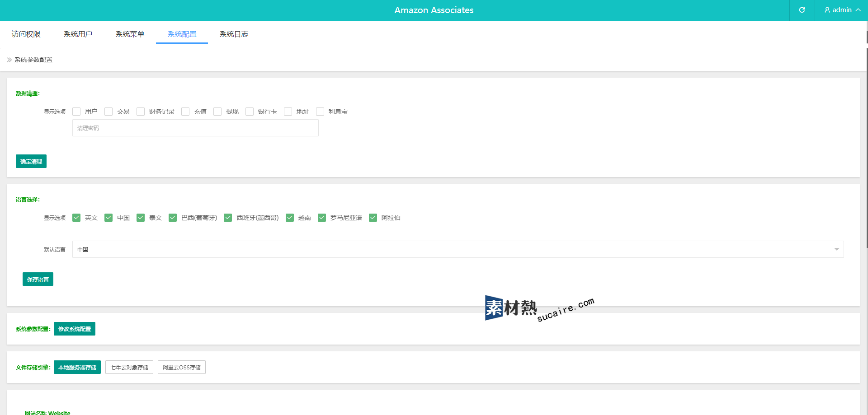This screenshot has height=415, width=868.
Task: Toggle the 泰文 language checkbox
Action: [x=141, y=218]
